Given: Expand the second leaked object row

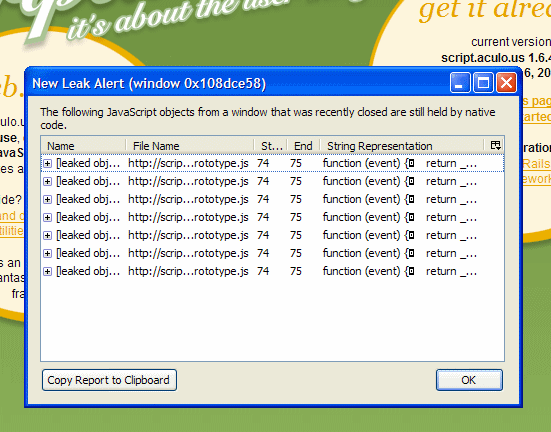Looking at the screenshot, I should click(x=47, y=181).
